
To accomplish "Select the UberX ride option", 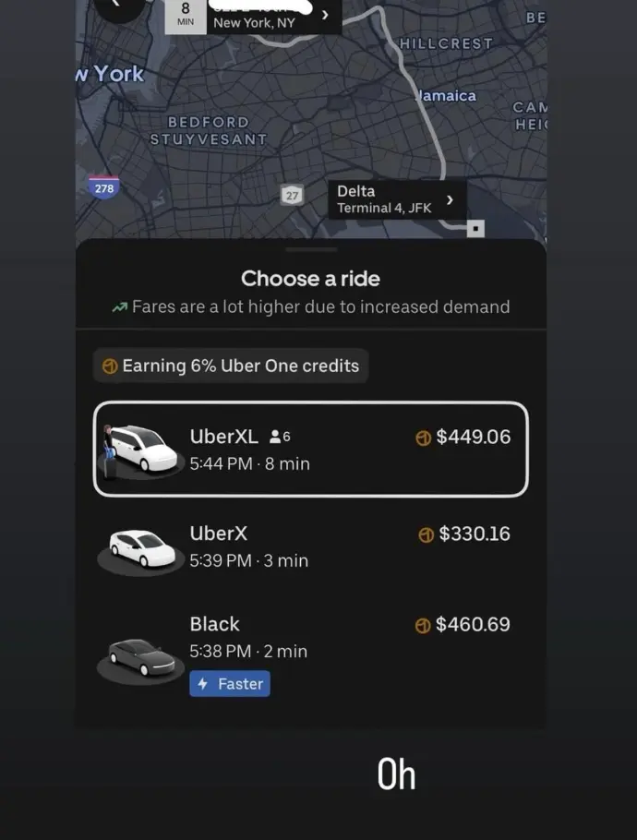I will pyautogui.click(x=310, y=546).
